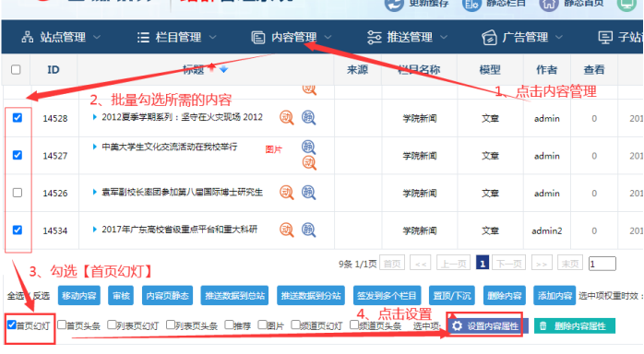Click the gear icon on 设置内容属性 button
The image size is (644, 354).
457,326
